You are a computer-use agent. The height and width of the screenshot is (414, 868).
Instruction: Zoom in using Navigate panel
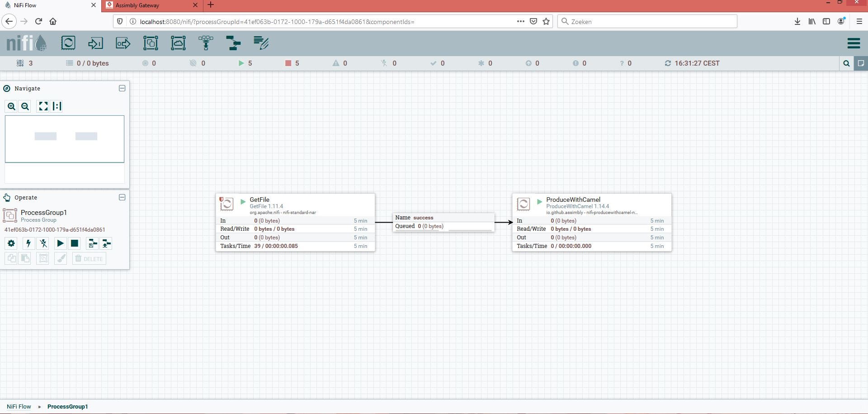click(x=11, y=106)
